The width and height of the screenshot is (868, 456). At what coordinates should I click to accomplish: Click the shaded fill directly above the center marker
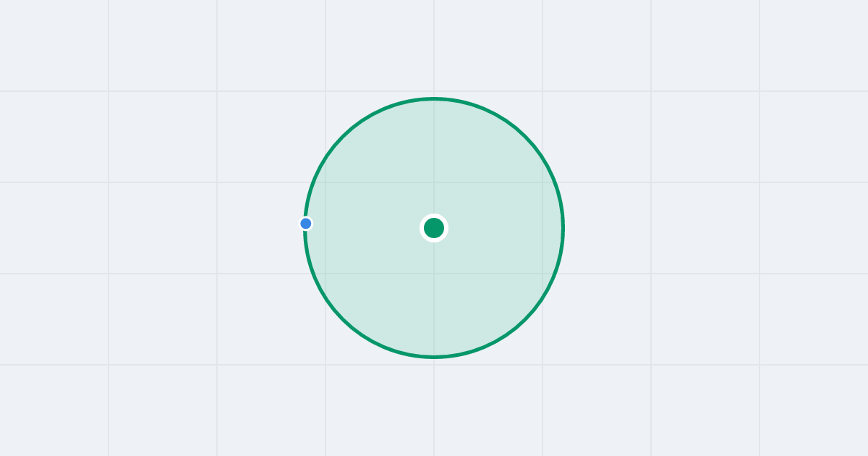click(x=434, y=159)
